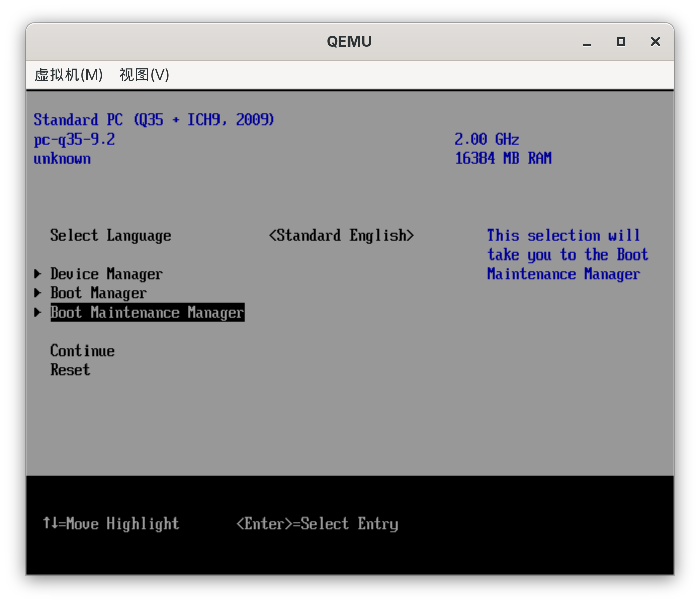Image resolution: width=700 pixels, height=604 pixels.
Task: Select the Device Manager entry
Action: [106, 274]
